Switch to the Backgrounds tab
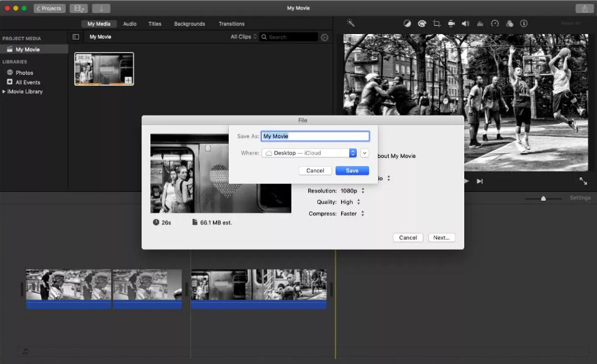Viewport: 597px width, 364px height. (x=190, y=24)
